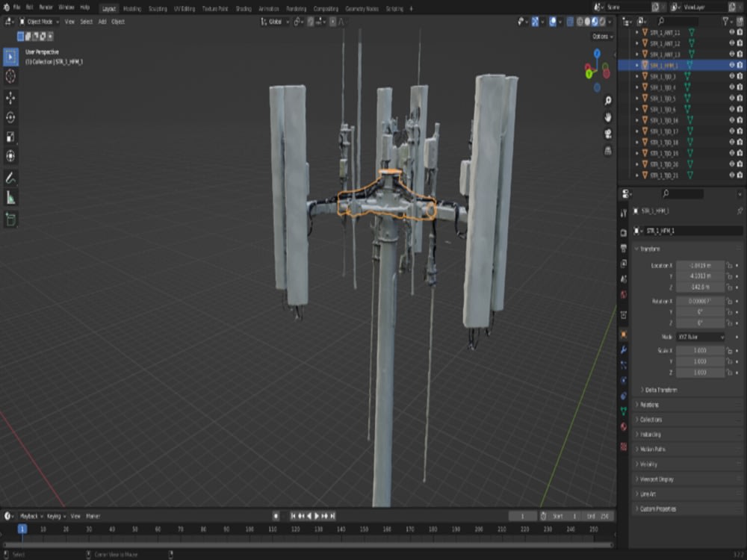This screenshot has height=560, width=747.
Task: Open the Keying popover in timeline
Action: (56, 516)
